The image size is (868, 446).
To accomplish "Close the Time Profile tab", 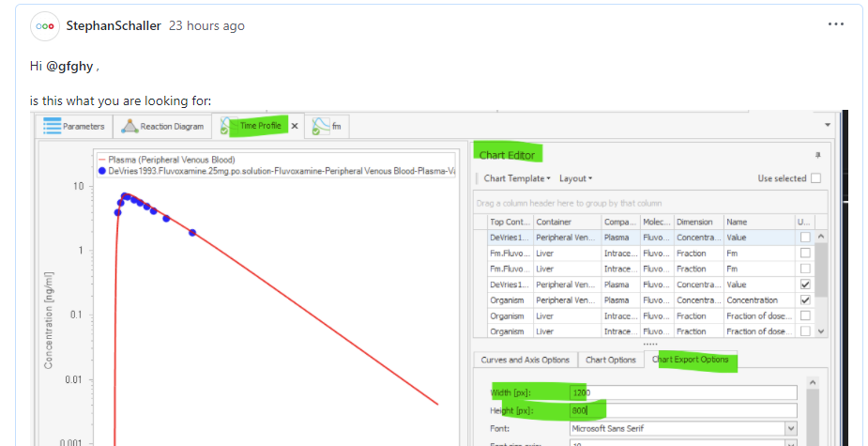I will (295, 126).
